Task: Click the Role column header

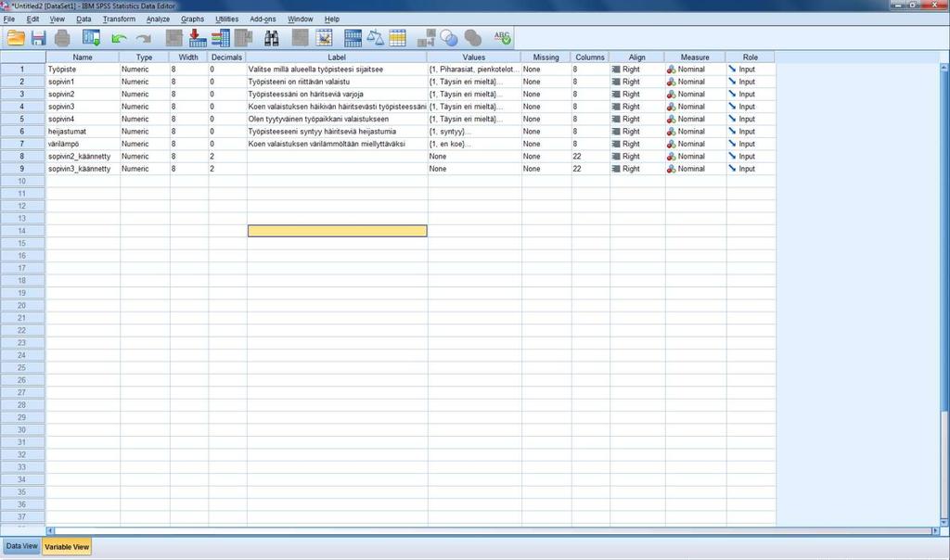Action: [x=750, y=57]
